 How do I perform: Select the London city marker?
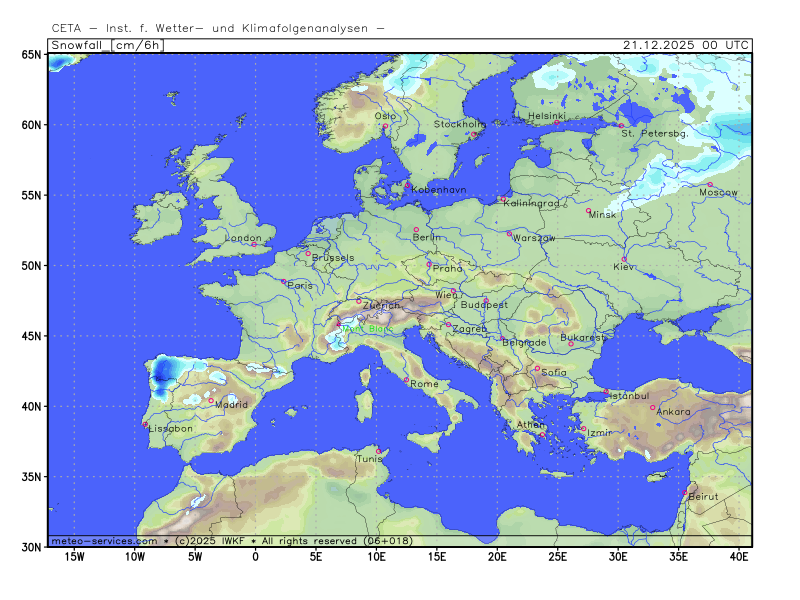coord(254,244)
